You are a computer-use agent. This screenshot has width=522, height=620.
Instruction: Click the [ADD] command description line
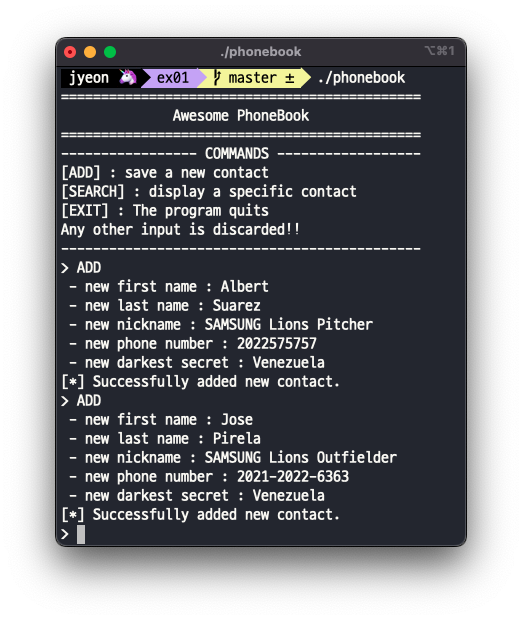(165, 173)
